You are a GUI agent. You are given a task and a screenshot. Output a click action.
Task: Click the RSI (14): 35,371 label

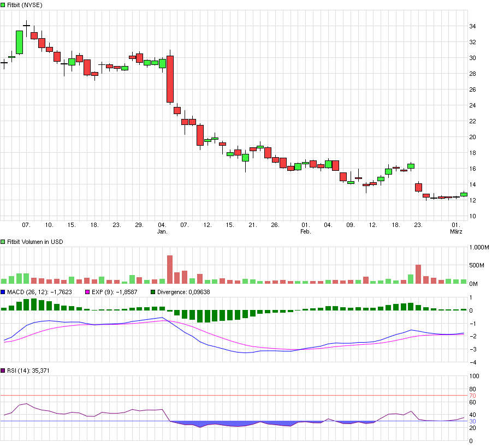pyautogui.click(x=28, y=371)
